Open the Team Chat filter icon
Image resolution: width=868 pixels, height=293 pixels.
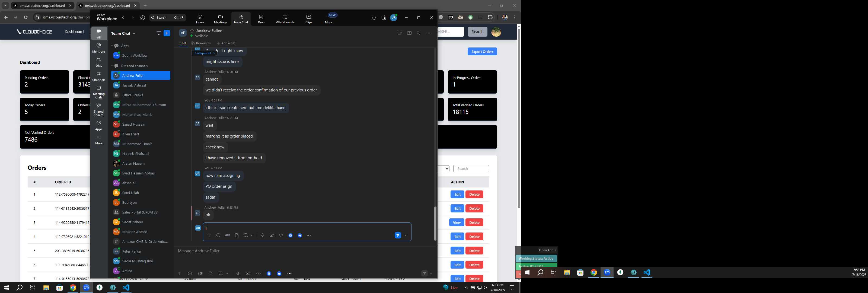(x=158, y=33)
